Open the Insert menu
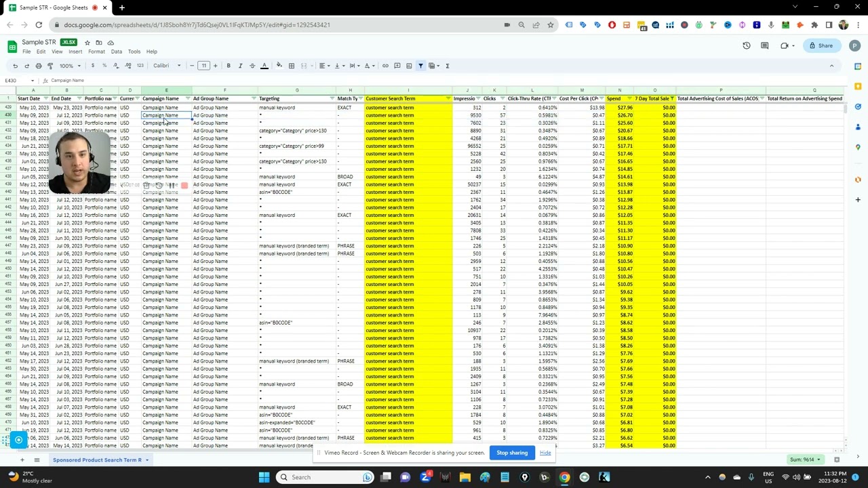The height and width of the screenshot is (488, 868). click(75, 52)
